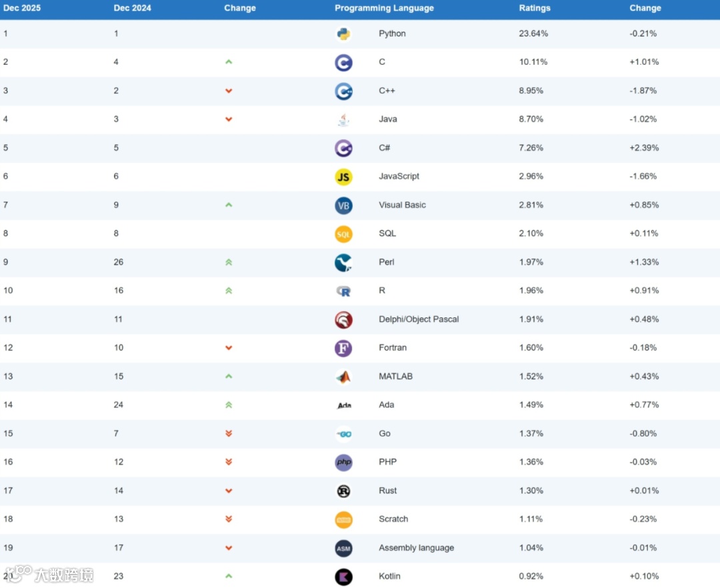This screenshot has height=588, width=720.
Task: Click the Python logo icon
Action: pyautogui.click(x=343, y=34)
